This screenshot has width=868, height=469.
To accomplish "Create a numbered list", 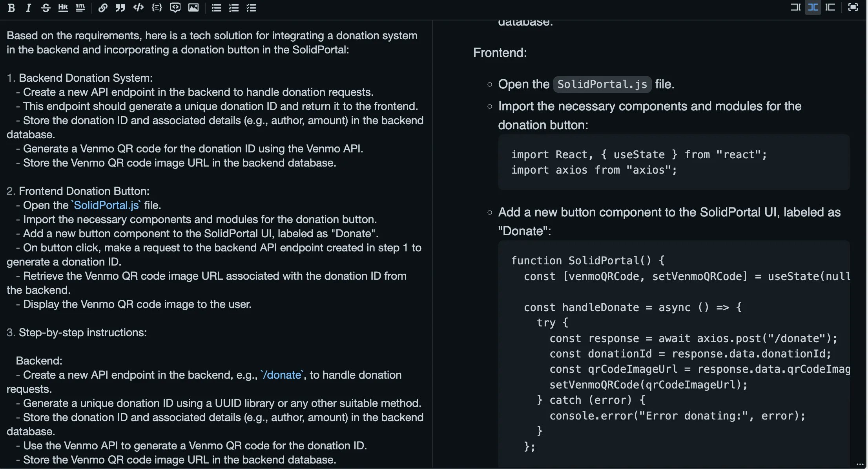I will 234,8.
